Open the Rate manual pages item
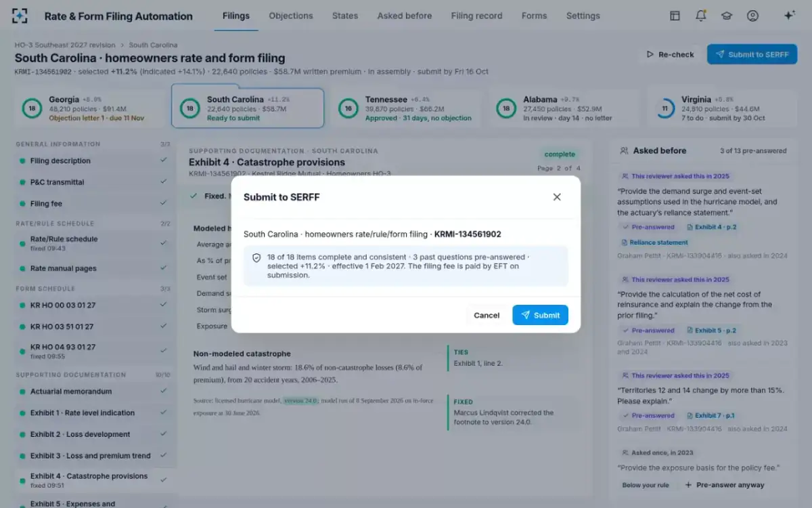 click(94, 268)
